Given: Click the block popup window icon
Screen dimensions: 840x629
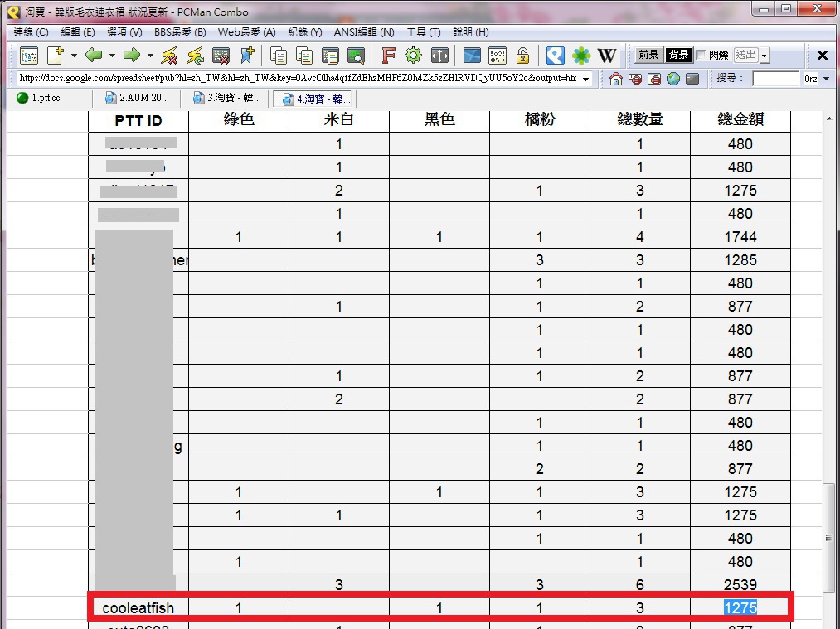Looking at the screenshot, I should pos(654,80).
